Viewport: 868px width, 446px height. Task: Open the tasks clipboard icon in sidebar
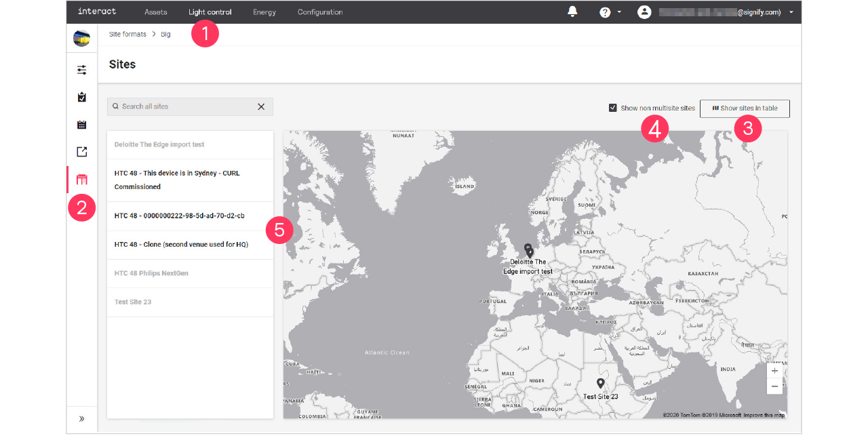pyautogui.click(x=81, y=97)
